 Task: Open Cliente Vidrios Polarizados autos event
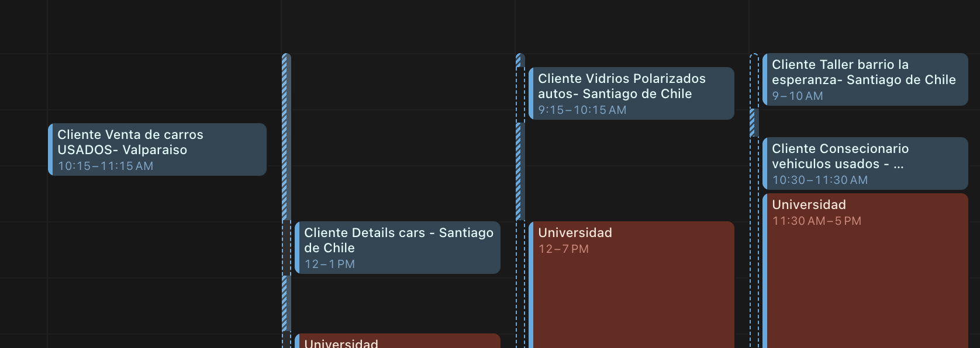tap(632, 86)
